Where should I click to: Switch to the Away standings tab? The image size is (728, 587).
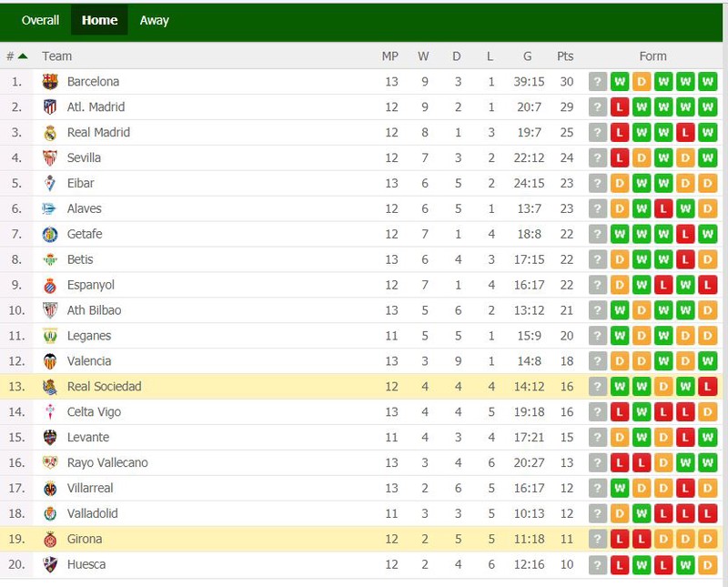(x=154, y=20)
